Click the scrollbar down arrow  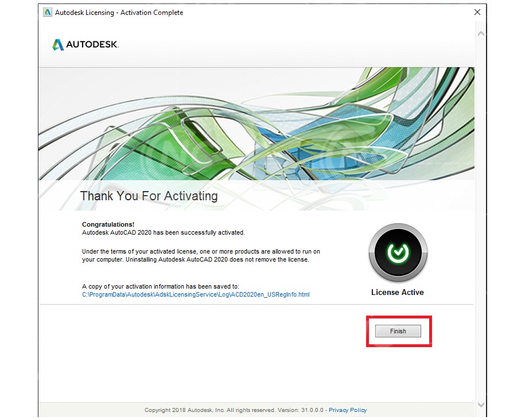(481, 405)
